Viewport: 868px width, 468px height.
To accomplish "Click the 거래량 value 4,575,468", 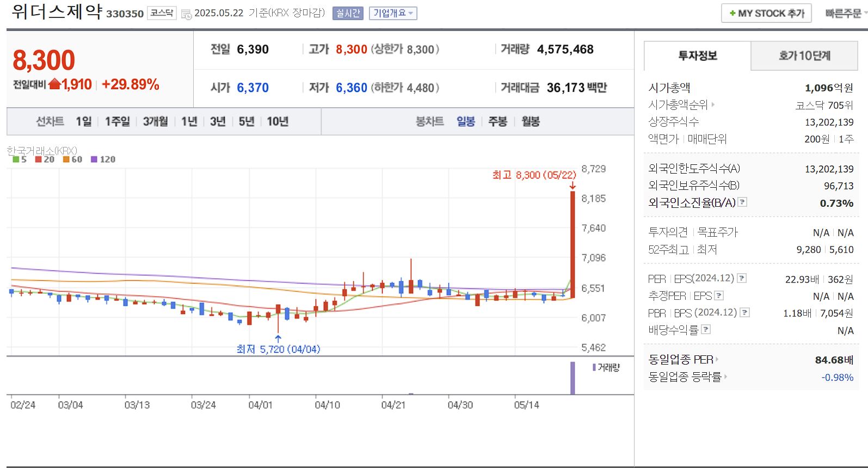I will [x=565, y=50].
